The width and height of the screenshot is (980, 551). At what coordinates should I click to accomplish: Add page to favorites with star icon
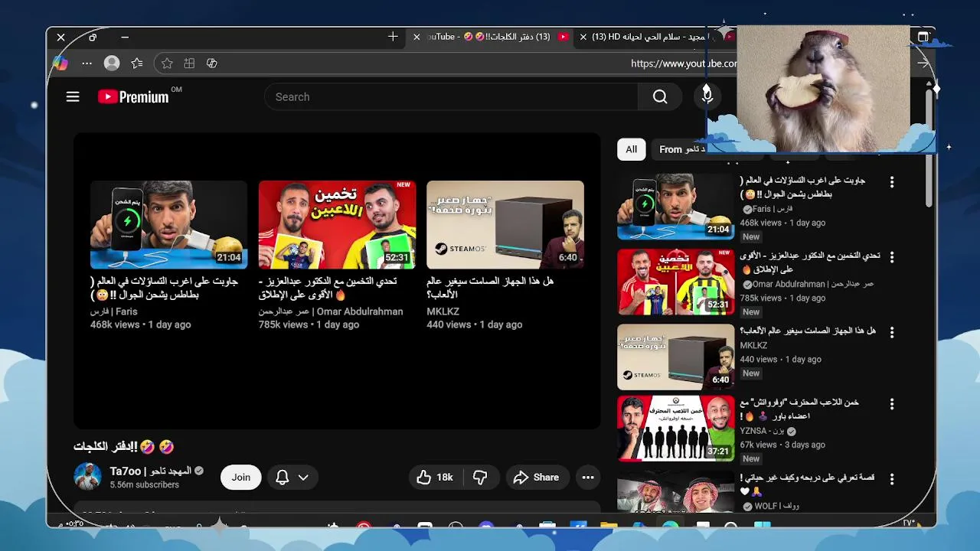click(167, 64)
